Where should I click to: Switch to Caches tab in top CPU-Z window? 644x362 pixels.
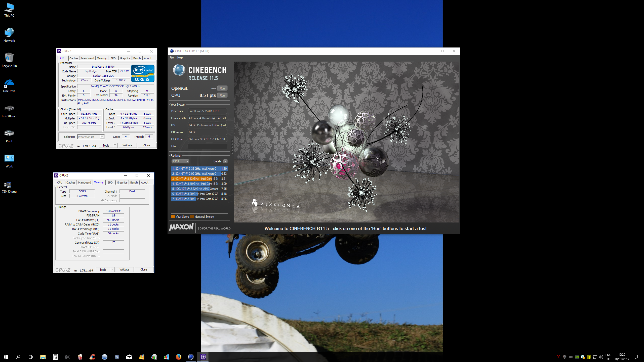click(x=74, y=58)
